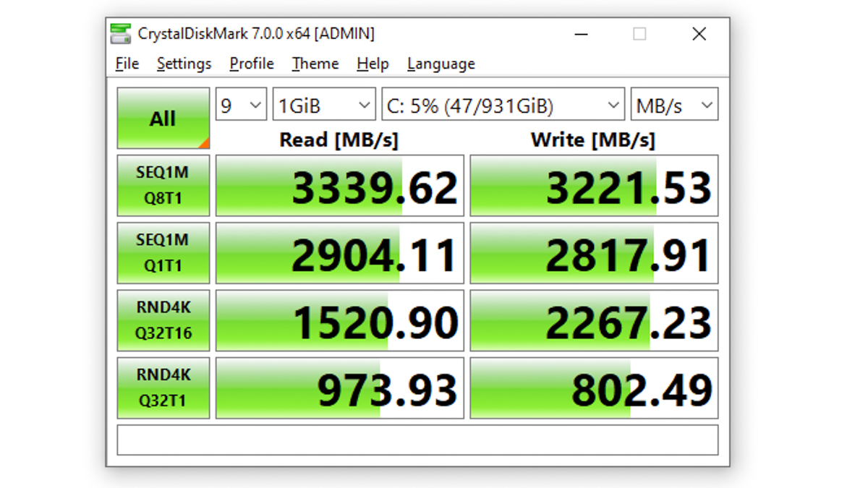Screen dimensions: 868x488
Task: Start the RND4K Q32T16 test
Action: pos(163,320)
